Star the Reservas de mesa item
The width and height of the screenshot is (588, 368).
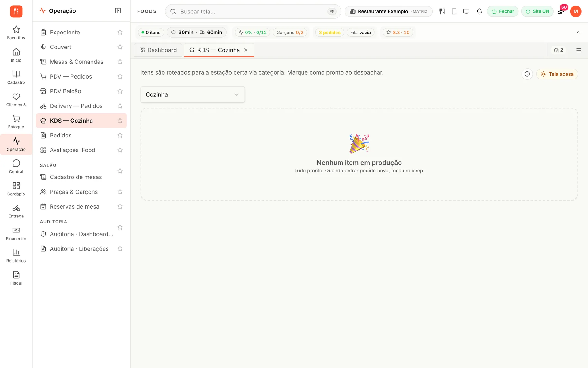coord(120,206)
